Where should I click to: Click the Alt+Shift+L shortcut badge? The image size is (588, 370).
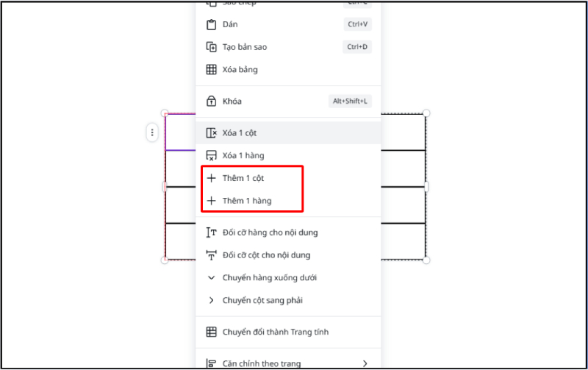(x=350, y=102)
